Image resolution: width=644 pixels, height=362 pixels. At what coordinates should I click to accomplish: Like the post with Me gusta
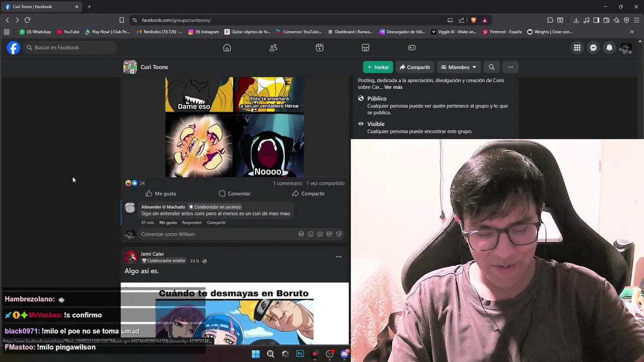click(160, 194)
